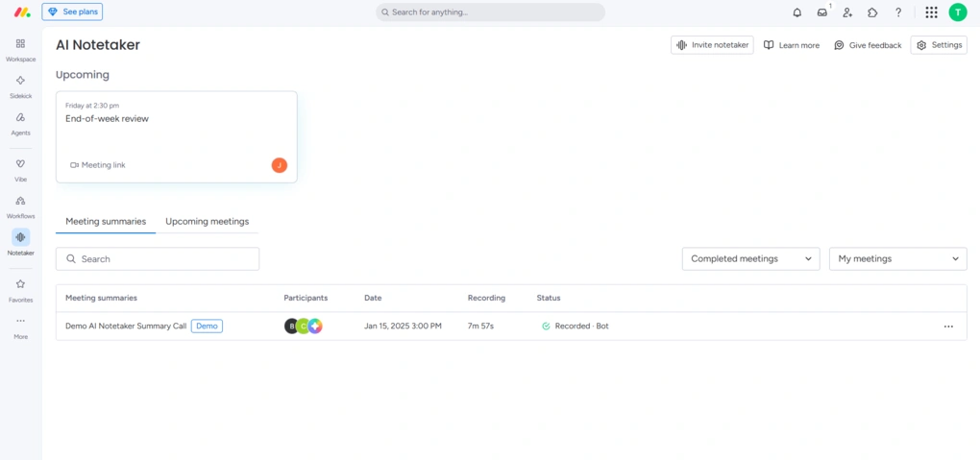Open Agents from the sidebar
The image size is (980, 460).
[20, 124]
